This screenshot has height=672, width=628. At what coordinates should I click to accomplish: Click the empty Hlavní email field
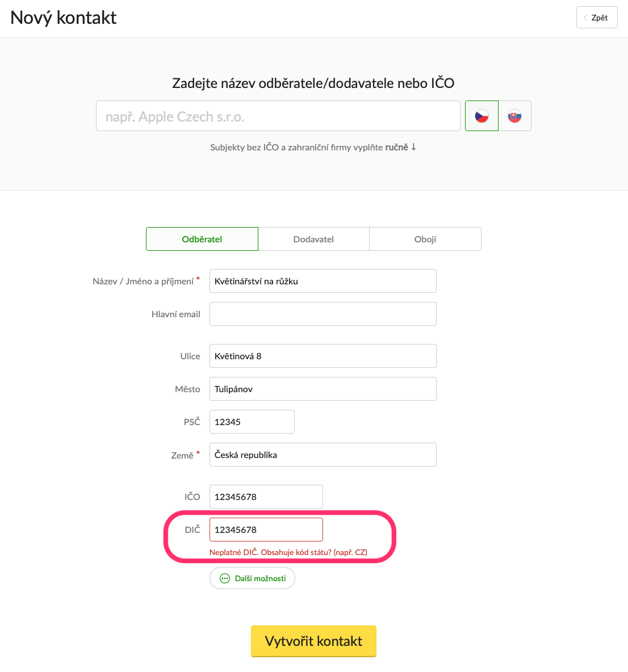(x=323, y=314)
